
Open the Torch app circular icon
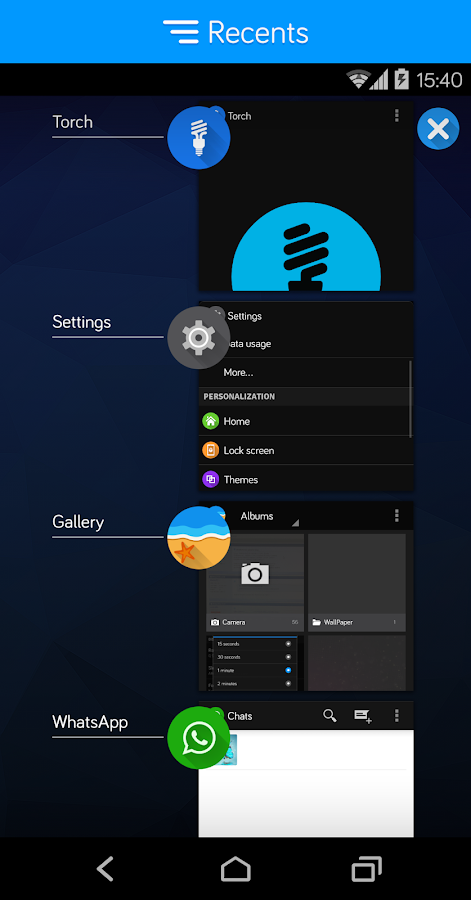(198, 138)
